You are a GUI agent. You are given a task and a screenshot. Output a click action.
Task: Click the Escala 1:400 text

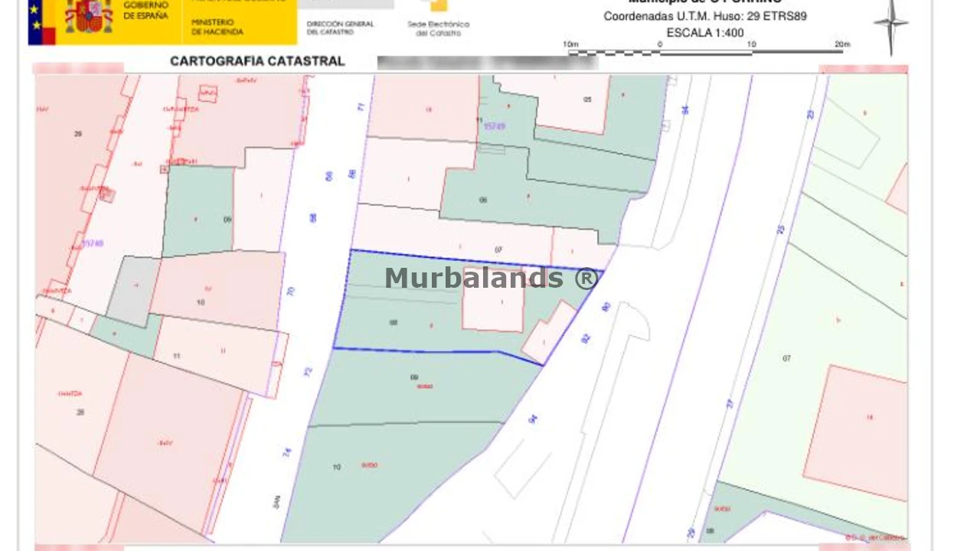coord(704,33)
